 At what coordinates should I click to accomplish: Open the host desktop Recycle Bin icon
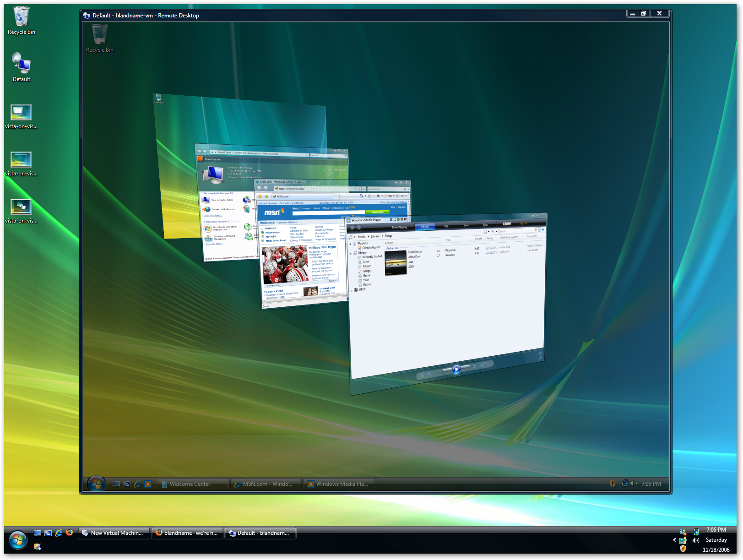coord(21,21)
